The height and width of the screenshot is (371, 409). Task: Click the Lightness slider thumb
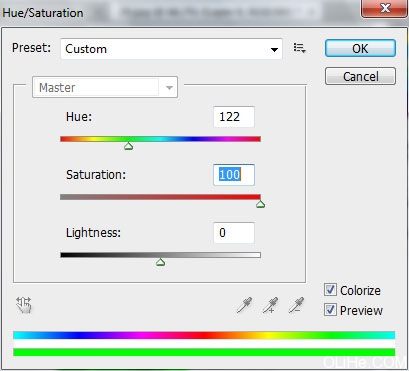160,262
